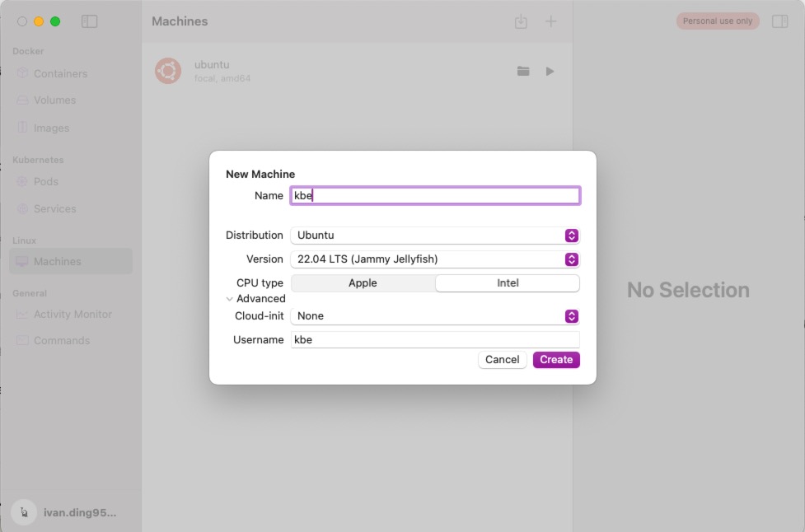Click the Ubuntu logo machine icon
805x532 pixels.
coord(168,71)
